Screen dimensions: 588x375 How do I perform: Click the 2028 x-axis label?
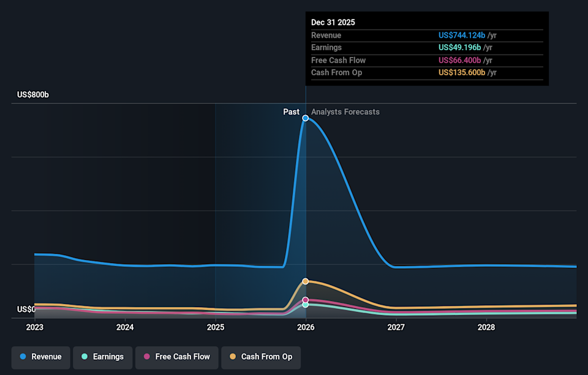[486, 327]
